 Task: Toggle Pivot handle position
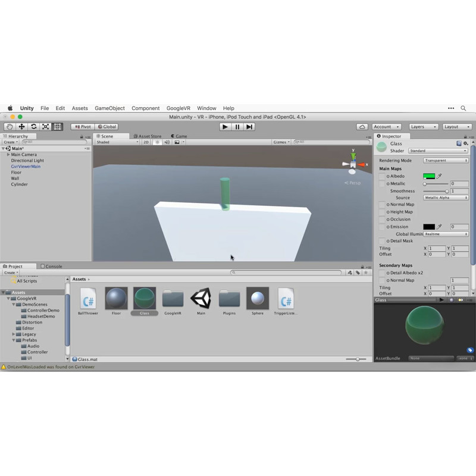click(x=83, y=127)
